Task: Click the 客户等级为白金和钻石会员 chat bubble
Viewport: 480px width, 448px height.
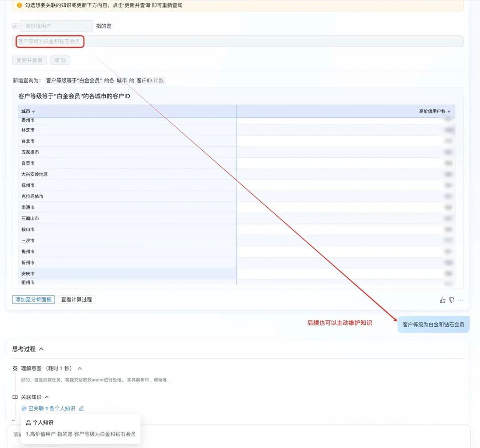Action: (433, 324)
